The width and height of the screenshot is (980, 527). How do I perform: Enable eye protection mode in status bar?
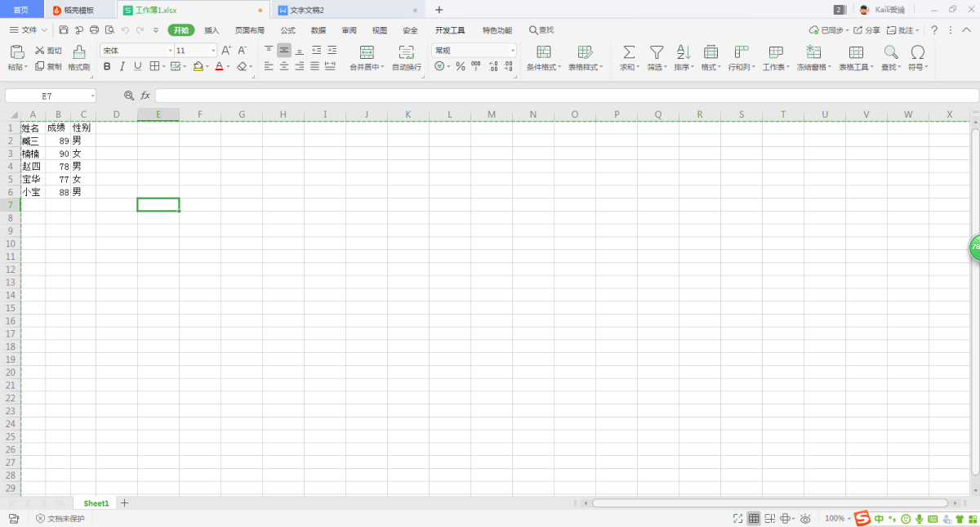coord(805,519)
